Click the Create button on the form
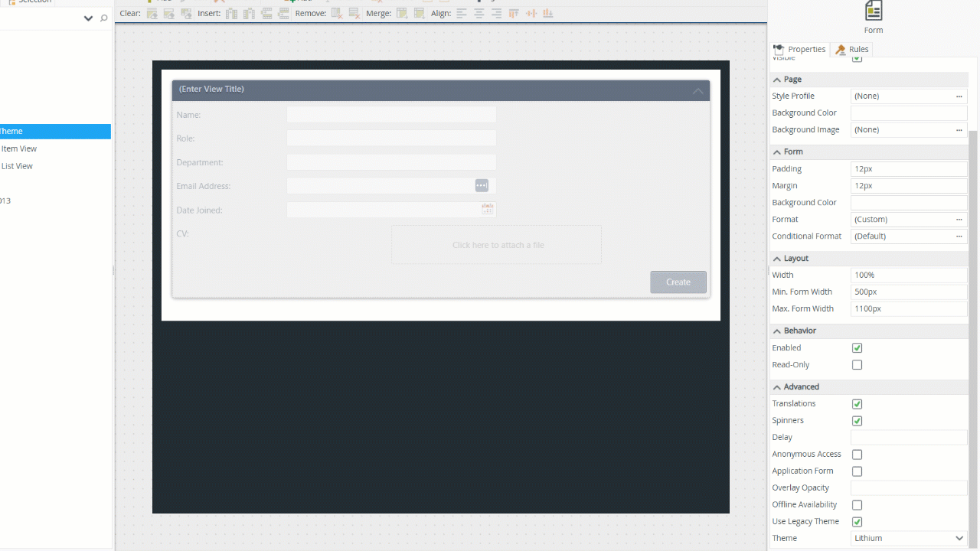The width and height of the screenshot is (980, 551). pyautogui.click(x=678, y=282)
